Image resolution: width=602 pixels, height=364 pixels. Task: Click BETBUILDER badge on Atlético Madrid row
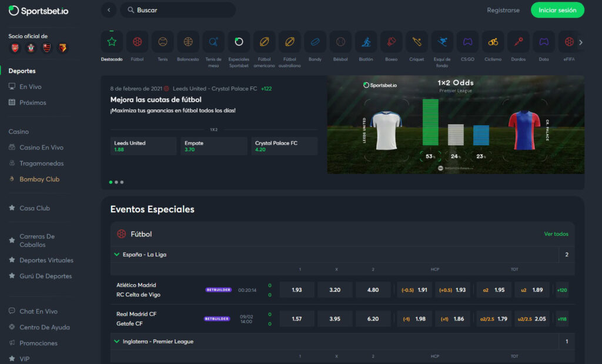click(x=218, y=290)
